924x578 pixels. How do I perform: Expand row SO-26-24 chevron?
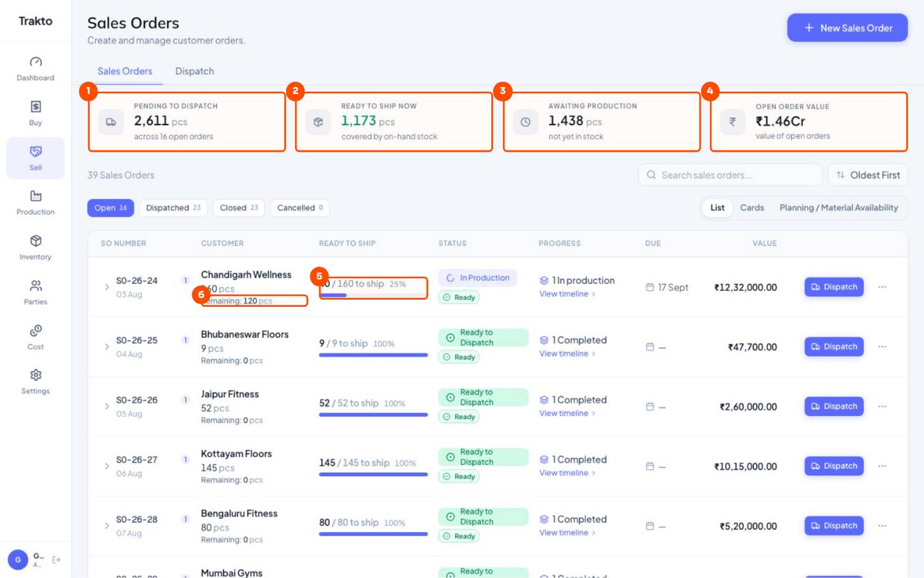(x=107, y=287)
